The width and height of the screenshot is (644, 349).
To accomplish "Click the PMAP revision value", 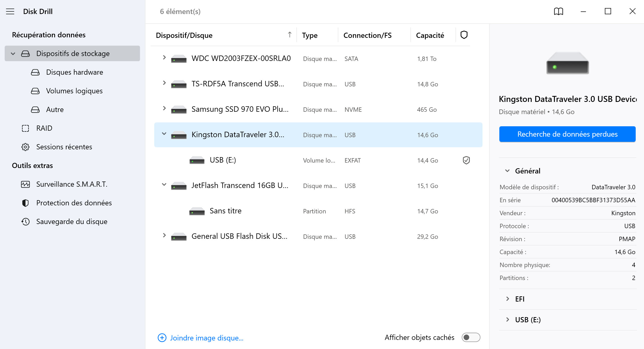I will click(x=627, y=239).
